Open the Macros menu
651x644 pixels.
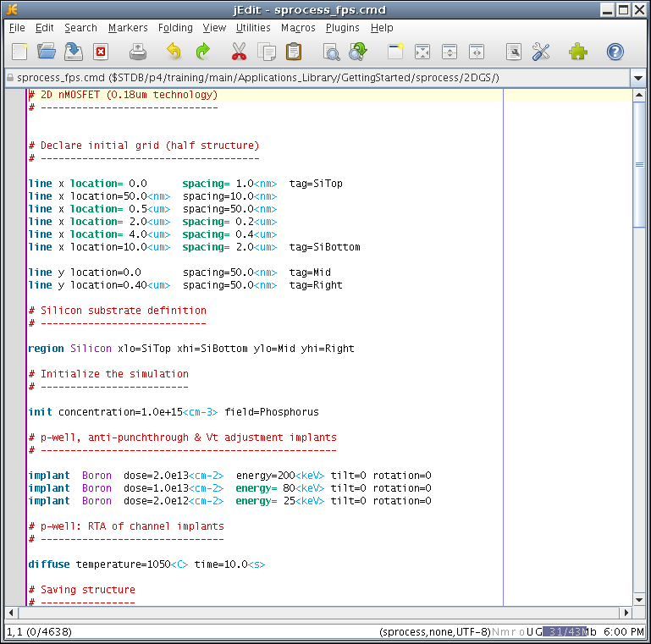298,28
